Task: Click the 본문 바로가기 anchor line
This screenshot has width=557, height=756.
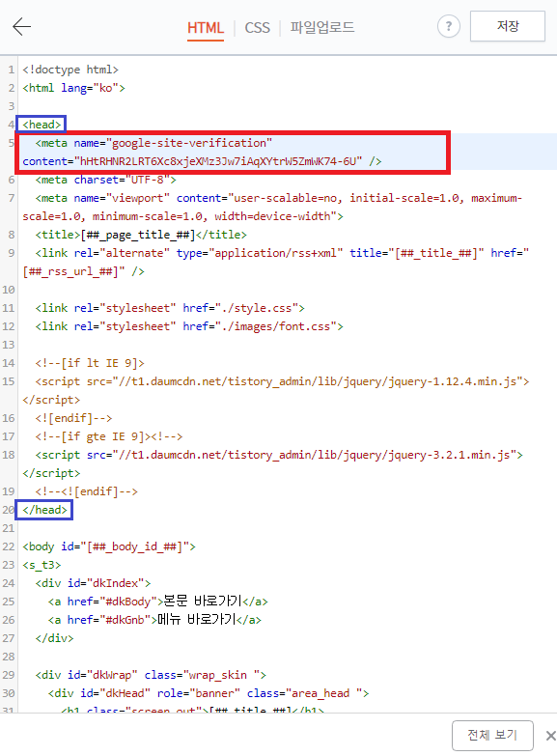Action: [x=157, y=602]
